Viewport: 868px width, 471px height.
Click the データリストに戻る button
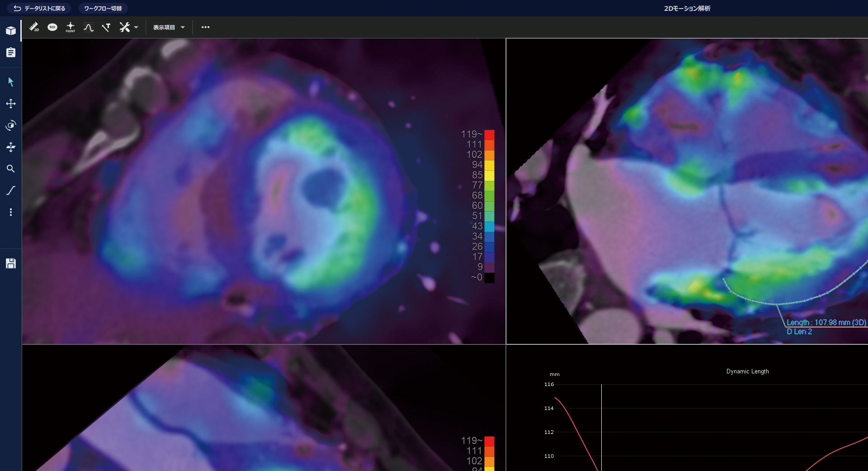39,8
